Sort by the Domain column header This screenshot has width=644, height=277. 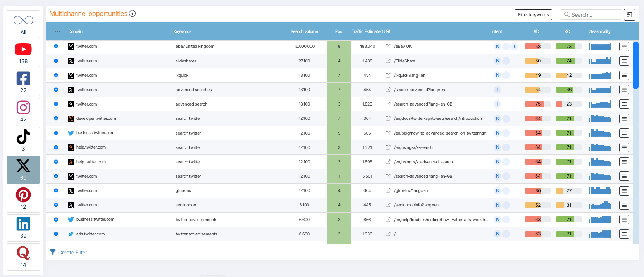click(x=75, y=31)
